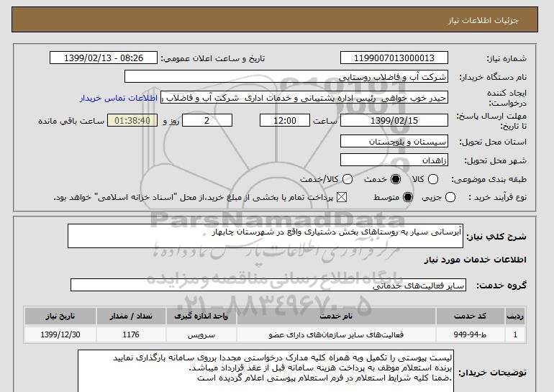
Task: Click the service name cell in row 1
Action: coord(336,334)
